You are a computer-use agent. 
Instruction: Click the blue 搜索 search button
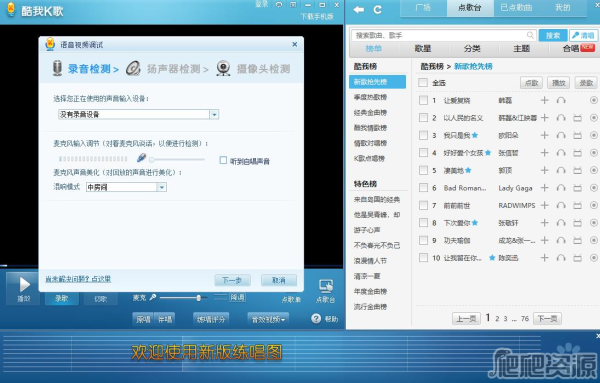pyautogui.click(x=553, y=36)
